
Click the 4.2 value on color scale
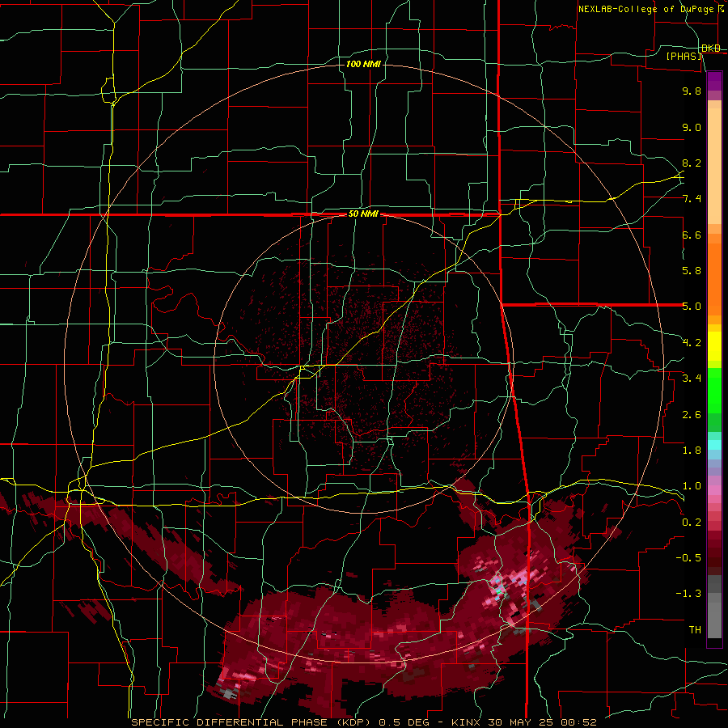(x=692, y=343)
